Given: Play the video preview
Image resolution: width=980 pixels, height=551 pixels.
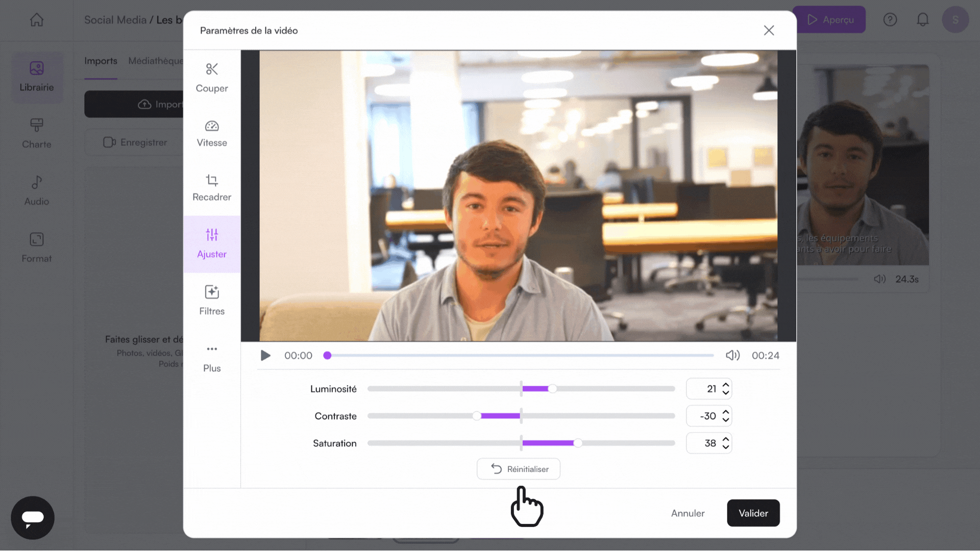Looking at the screenshot, I should tap(265, 356).
